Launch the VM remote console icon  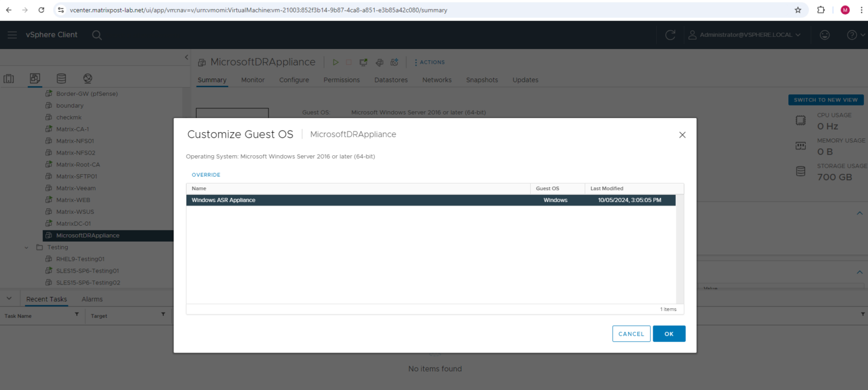point(363,62)
